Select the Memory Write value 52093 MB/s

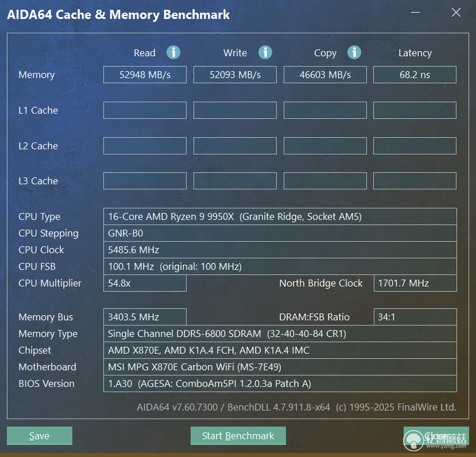[x=235, y=75]
